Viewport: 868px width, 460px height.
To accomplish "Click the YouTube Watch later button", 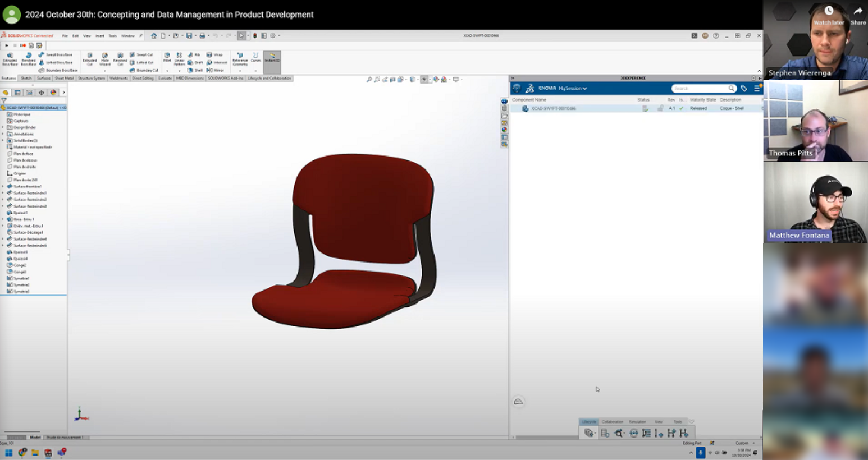I will (x=829, y=15).
